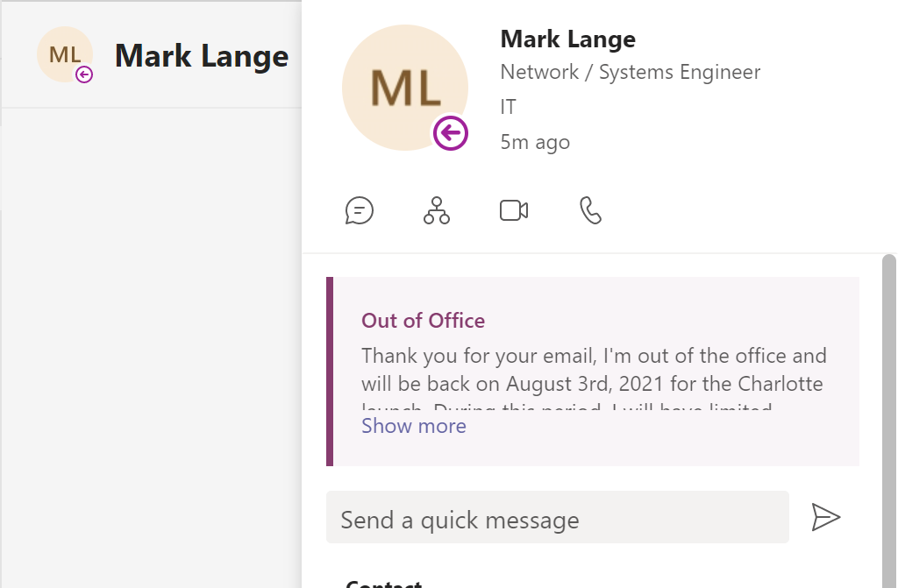Click the IT department label
This screenshot has width=898, height=588.
click(508, 107)
